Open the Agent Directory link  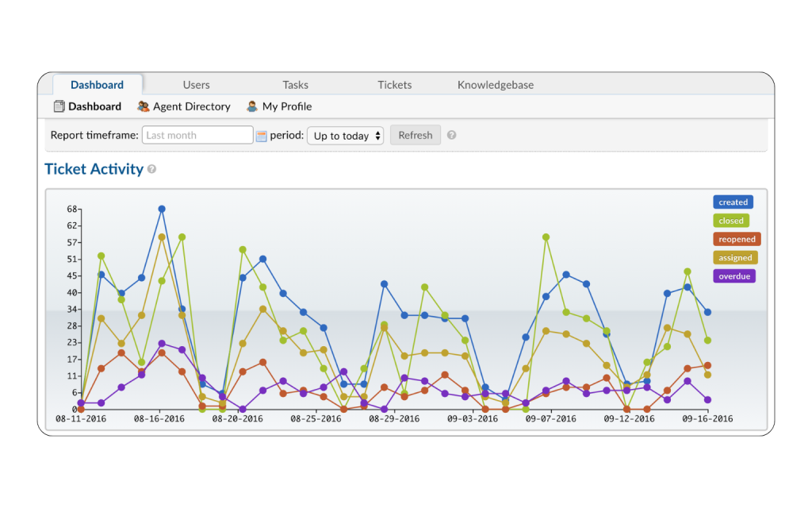(x=191, y=106)
